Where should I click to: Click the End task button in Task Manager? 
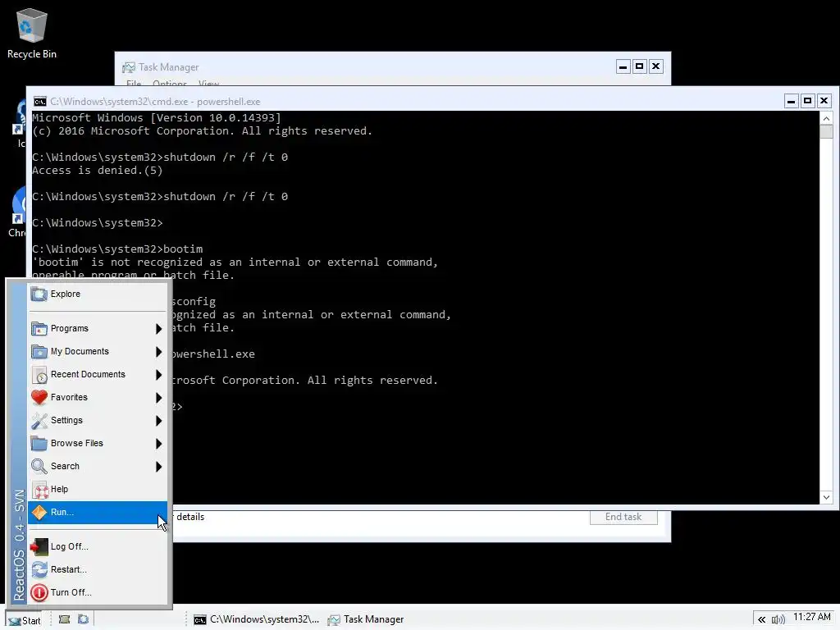[623, 517]
